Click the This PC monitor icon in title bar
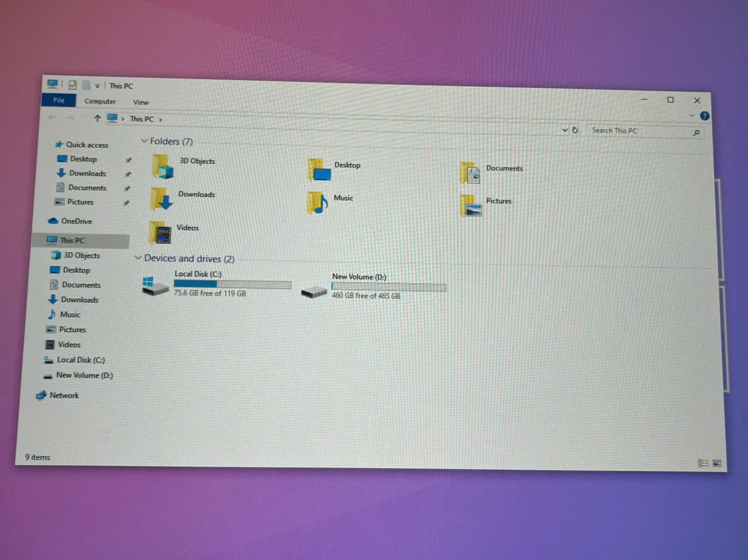This screenshot has width=748, height=560. (x=53, y=84)
